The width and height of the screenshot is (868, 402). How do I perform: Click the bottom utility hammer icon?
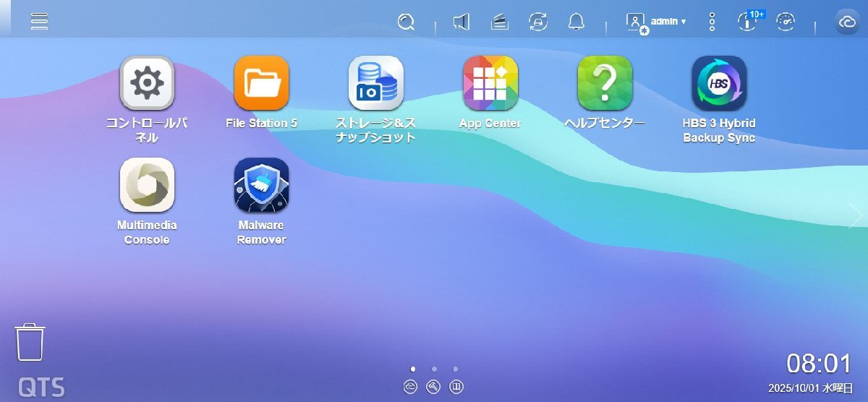[433, 387]
